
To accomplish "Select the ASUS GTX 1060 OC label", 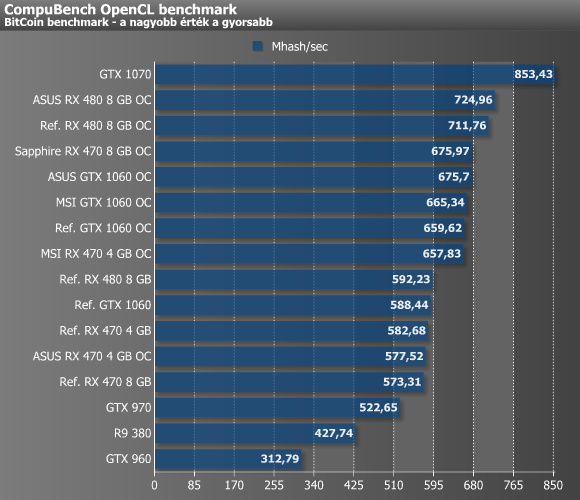I will point(100,177).
